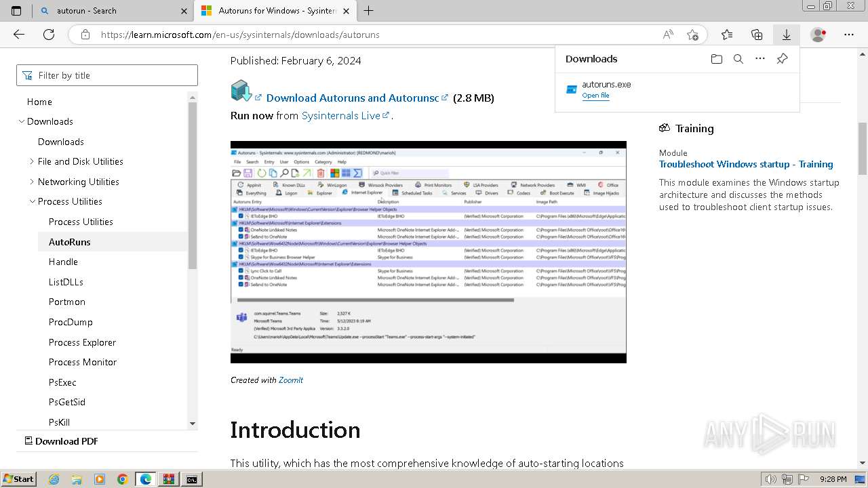Open the command prompt taskbar item
This screenshot has width=868, height=488.
(192, 479)
